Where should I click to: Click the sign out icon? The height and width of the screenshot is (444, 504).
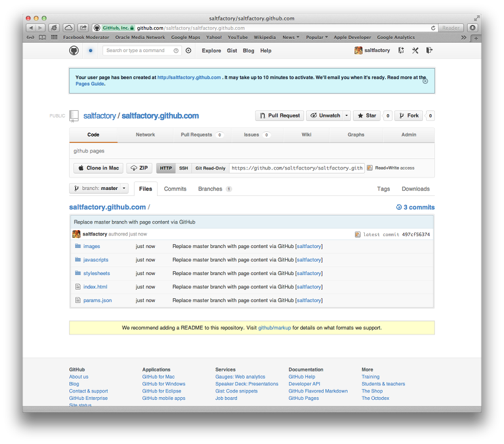[429, 50]
